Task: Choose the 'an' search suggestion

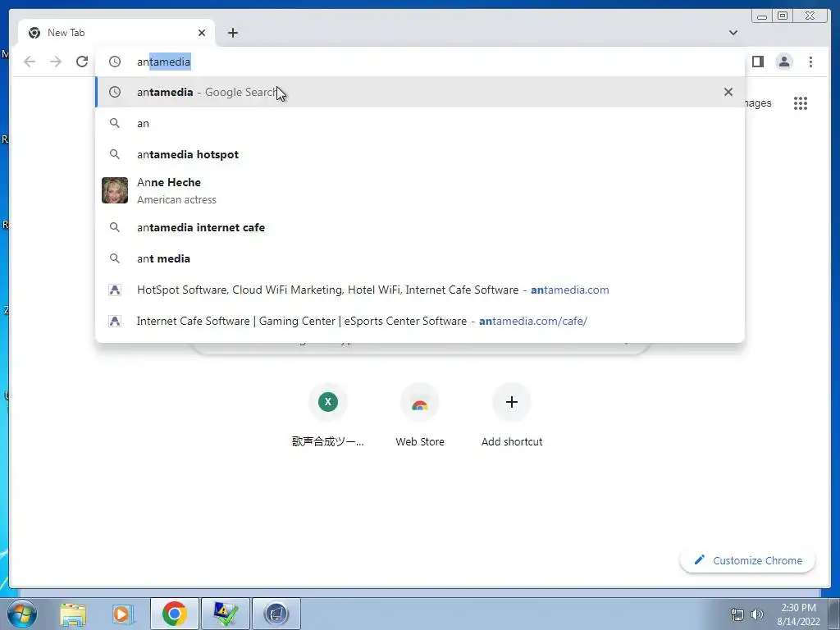Action: 419,123
